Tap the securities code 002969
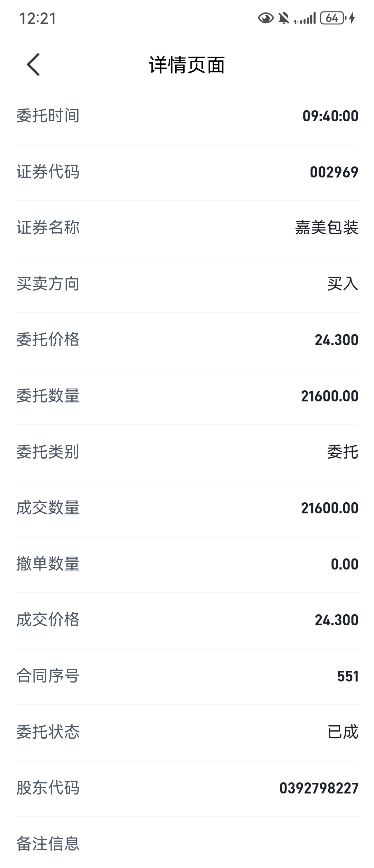This screenshot has width=374, height=868. pyautogui.click(x=334, y=172)
